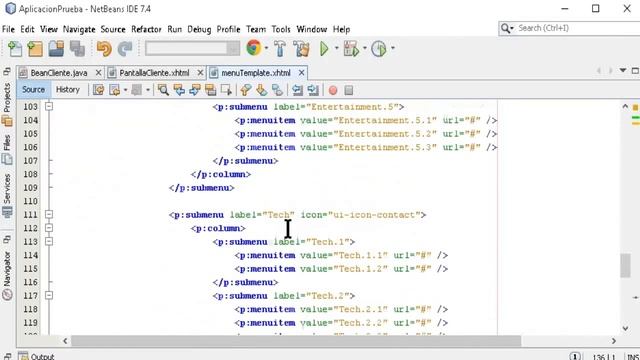The height and width of the screenshot is (360, 640).
Task: Open the browser selection dropdown arrow
Action: pos(267,48)
